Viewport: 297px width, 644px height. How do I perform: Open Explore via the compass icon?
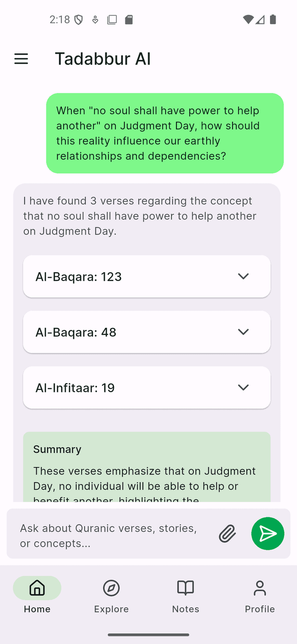pos(111,587)
